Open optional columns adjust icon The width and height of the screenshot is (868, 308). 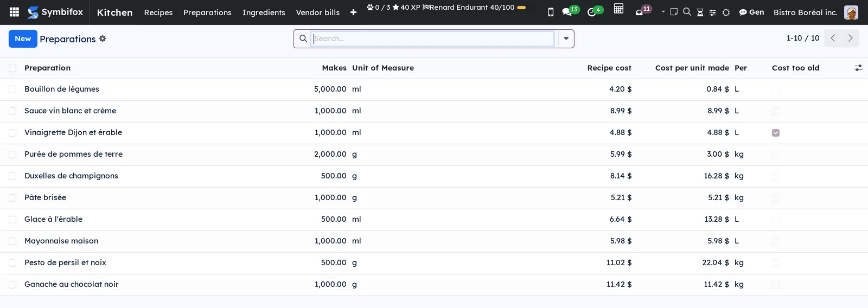(858, 68)
